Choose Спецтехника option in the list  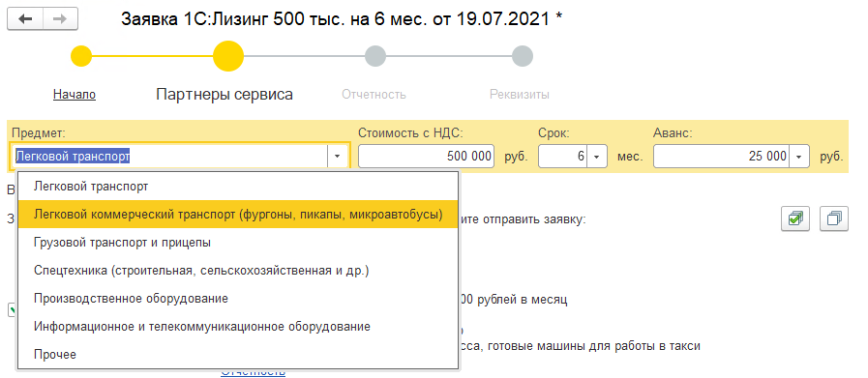pos(238,271)
